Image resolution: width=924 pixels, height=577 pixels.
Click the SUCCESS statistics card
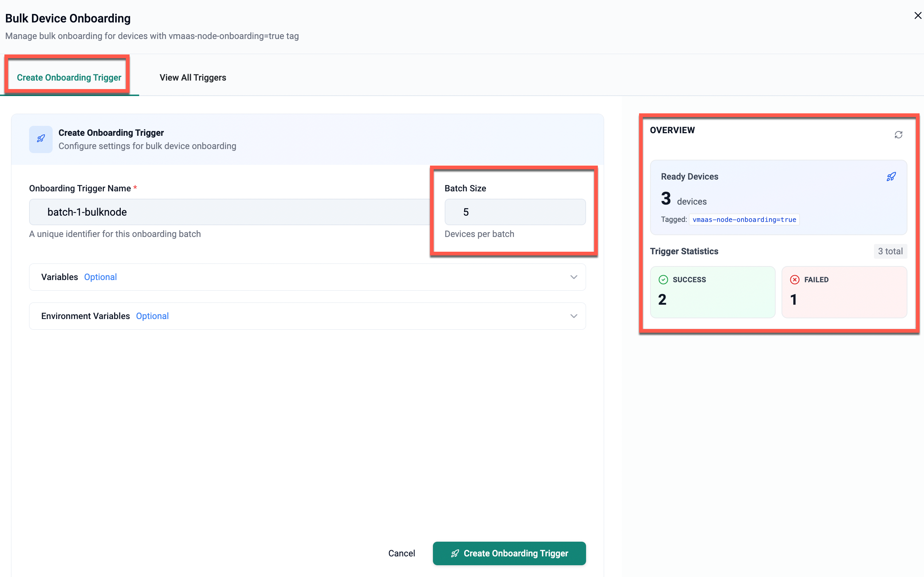[x=713, y=293]
